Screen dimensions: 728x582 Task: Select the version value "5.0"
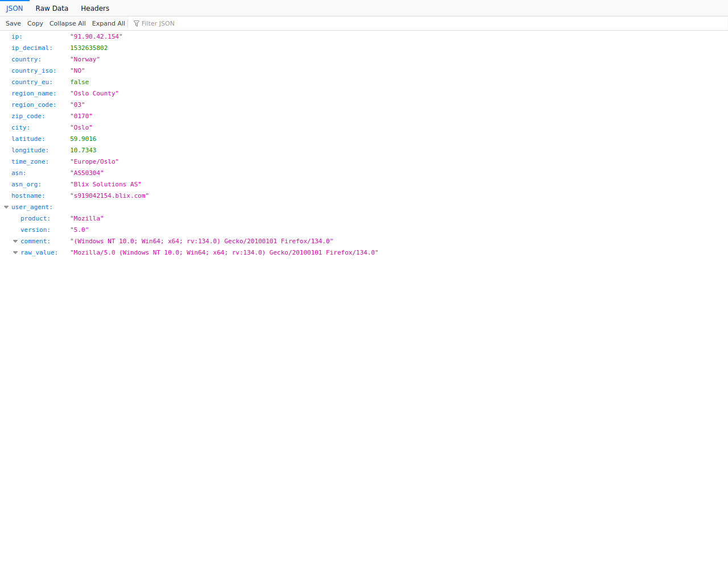tap(80, 230)
